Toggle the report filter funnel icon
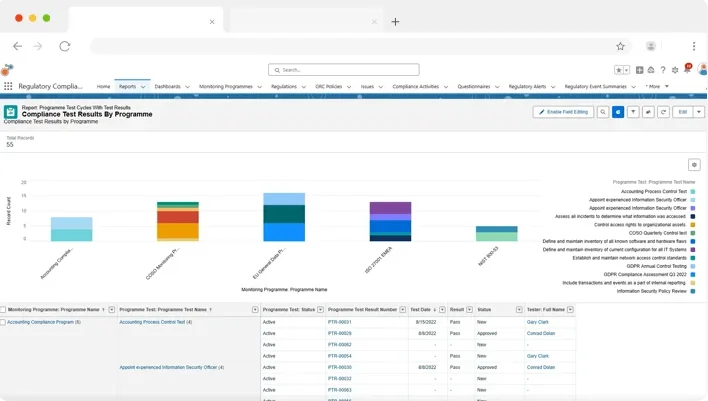 [x=633, y=112]
